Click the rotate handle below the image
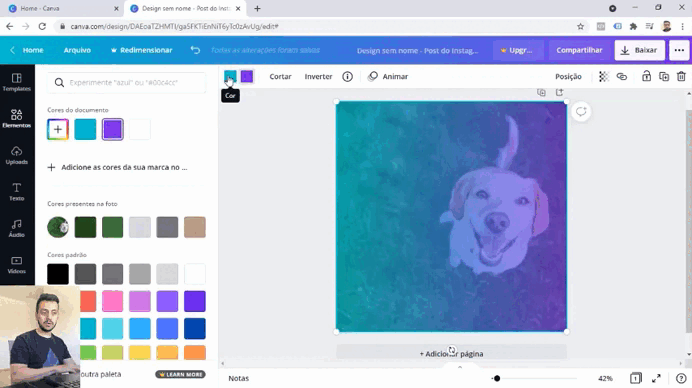Image resolution: width=692 pixels, height=388 pixels. click(x=451, y=350)
